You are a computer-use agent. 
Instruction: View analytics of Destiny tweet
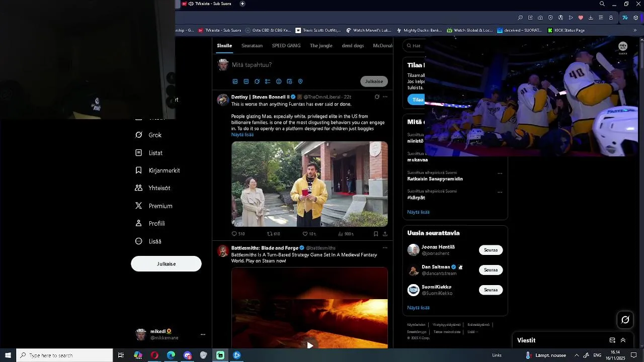(x=346, y=234)
